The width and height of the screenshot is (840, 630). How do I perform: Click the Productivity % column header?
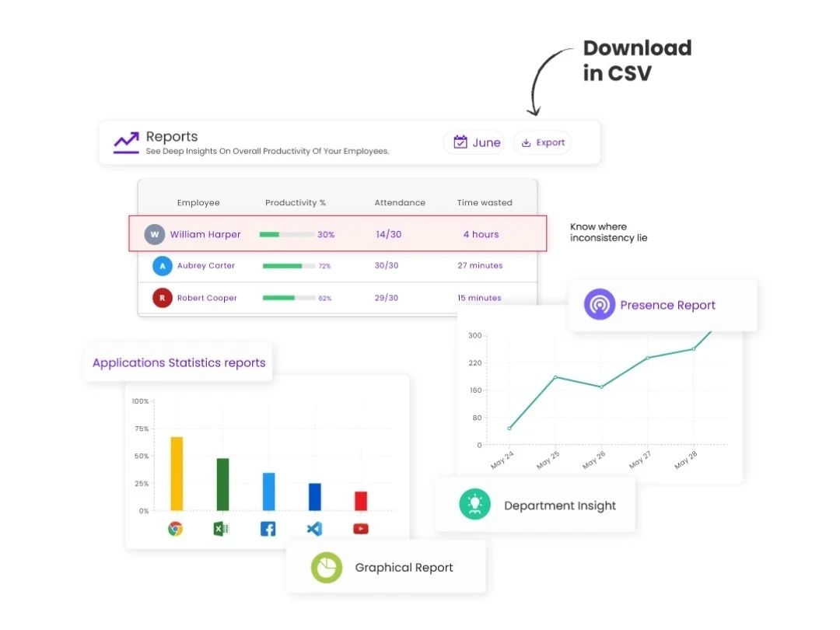point(296,202)
